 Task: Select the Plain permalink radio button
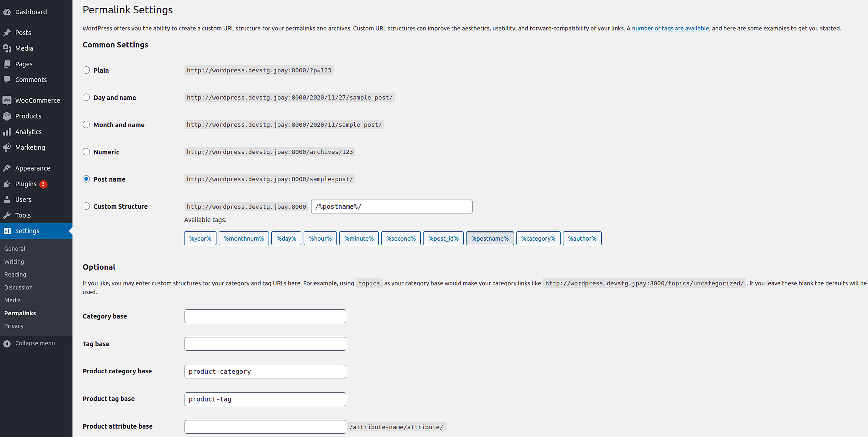tap(86, 70)
